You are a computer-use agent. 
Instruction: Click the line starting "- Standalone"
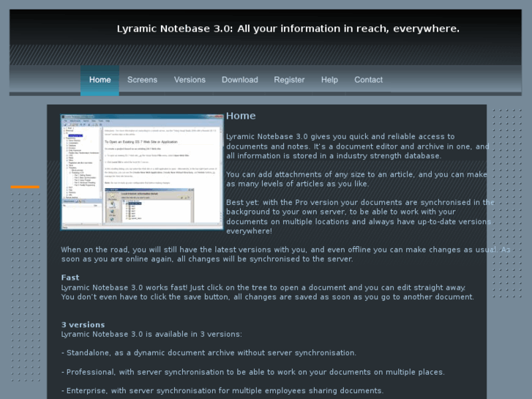209,353
